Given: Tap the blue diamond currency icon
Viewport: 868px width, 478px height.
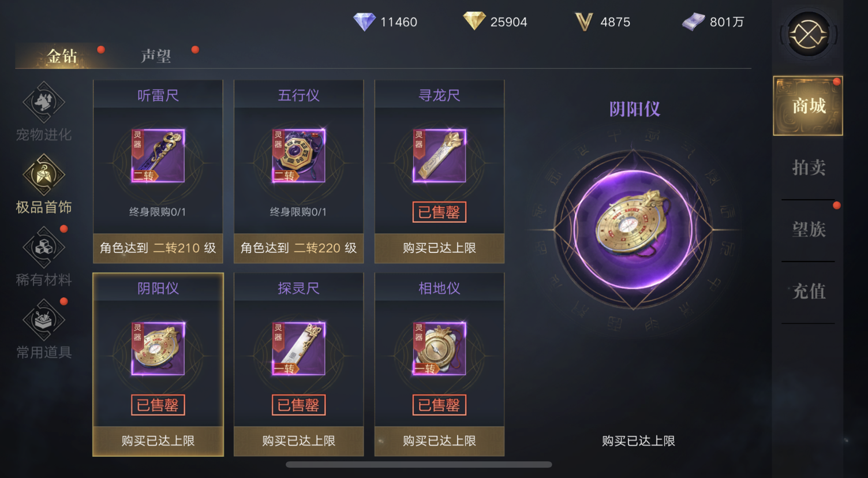Looking at the screenshot, I should (x=364, y=22).
